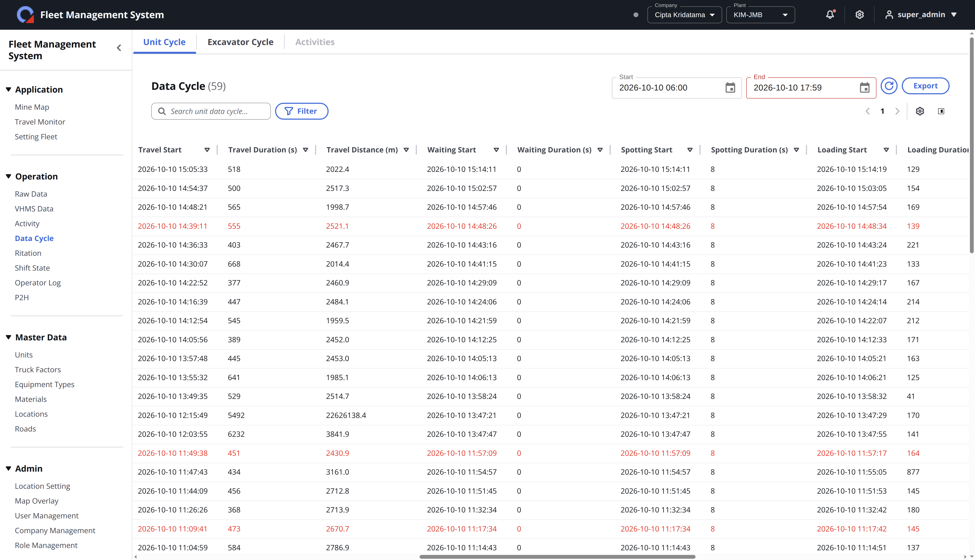Open Travel Duration column filter
Screen dimensions: 975x560
pyautogui.click(x=306, y=150)
